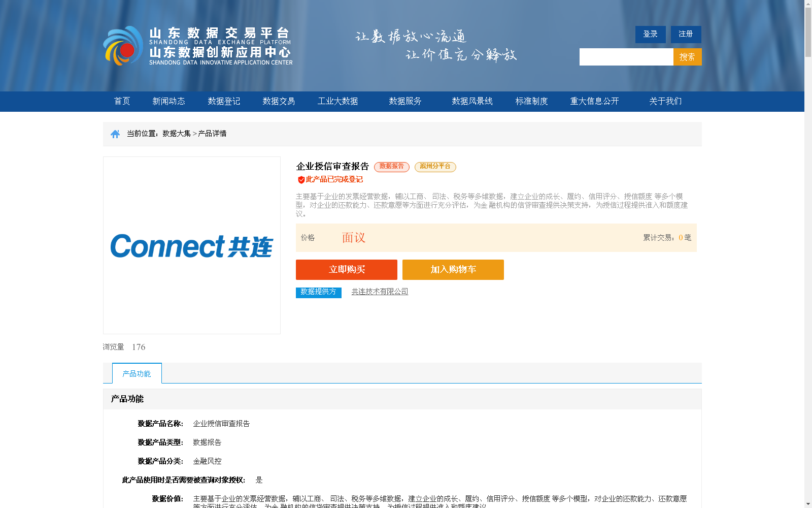812x508 pixels.
Task: Click the Shandong Data Exchange Platform logo
Action: pyautogui.click(x=198, y=46)
